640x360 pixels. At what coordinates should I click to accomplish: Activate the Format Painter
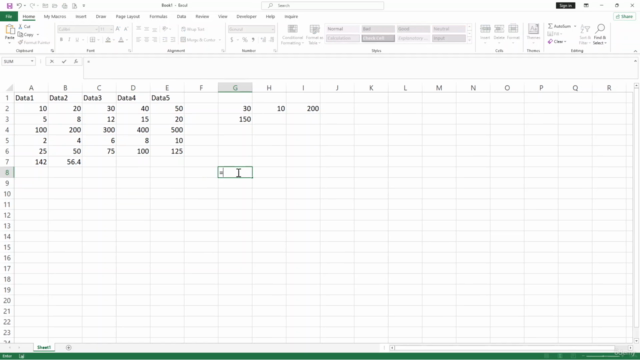point(34,42)
